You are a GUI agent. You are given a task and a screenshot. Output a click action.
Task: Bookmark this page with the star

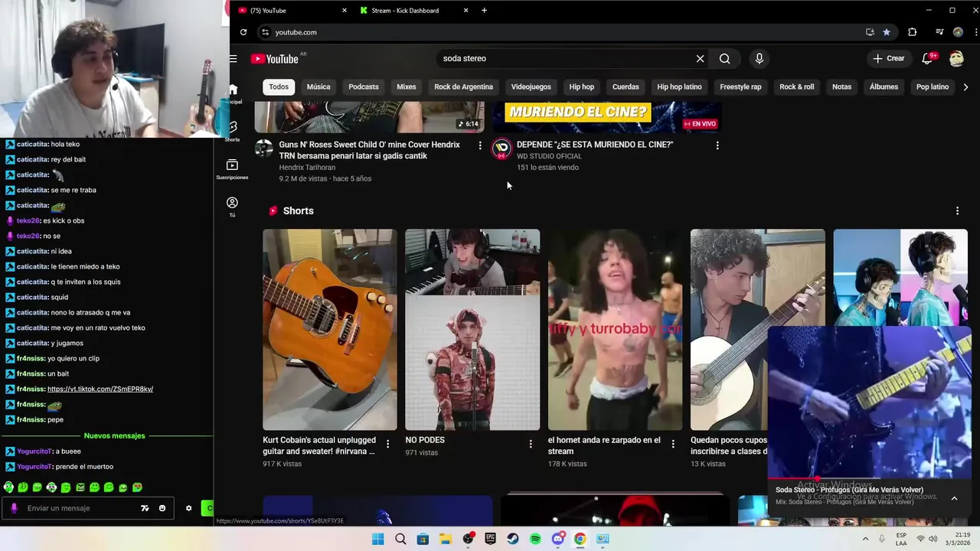coord(887,32)
